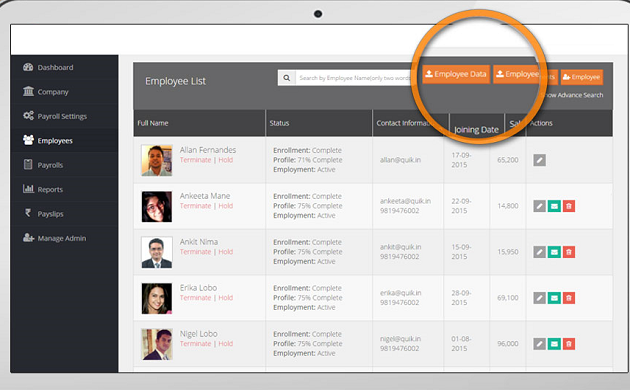Click the edit pencil icon for Allan Fernandes
This screenshot has height=390, width=630.
(539, 160)
